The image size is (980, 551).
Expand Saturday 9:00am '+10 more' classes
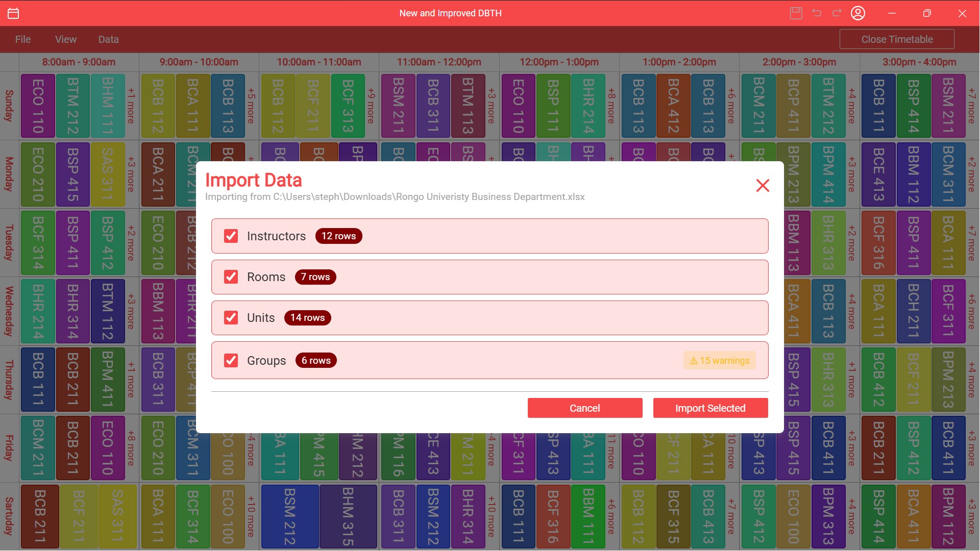click(x=251, y=516)
